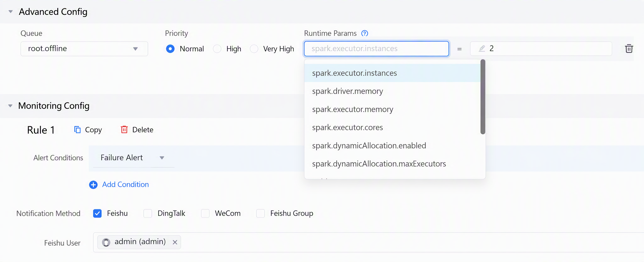Viewport: 644px width, 262px height.
Task: Click the Copy text for Rule 1
Action: pos(93,130)
